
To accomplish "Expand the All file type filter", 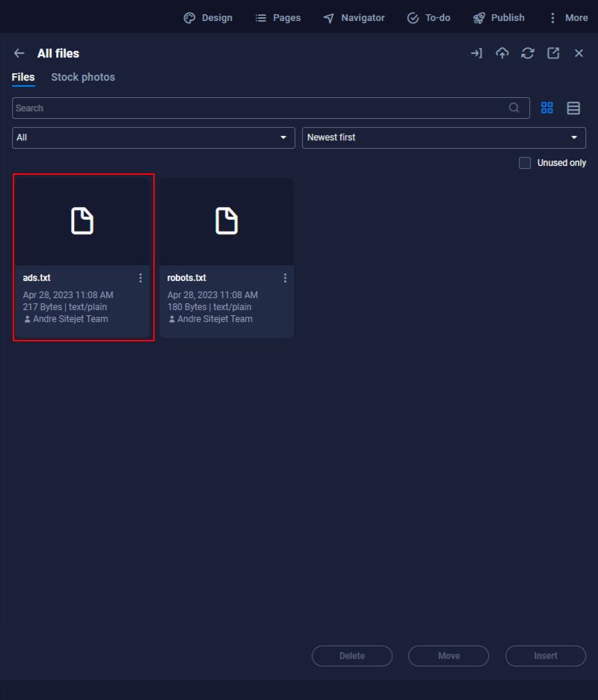I will [153, 137].
